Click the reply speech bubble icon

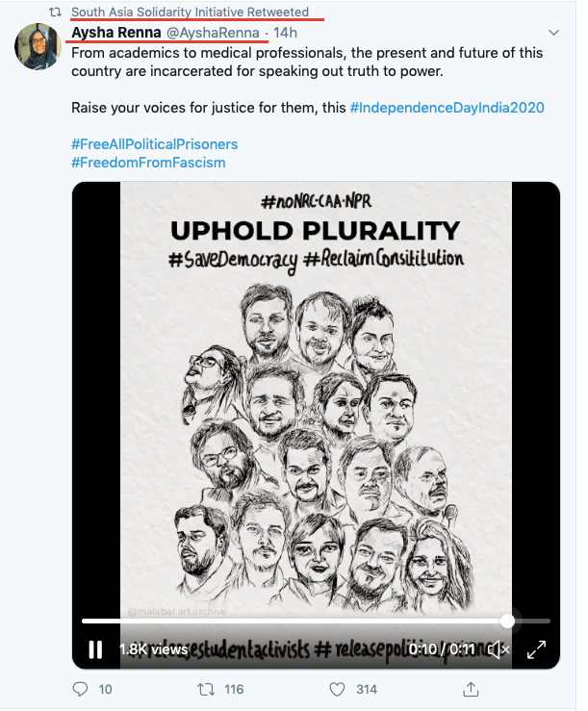coord(81,689)
